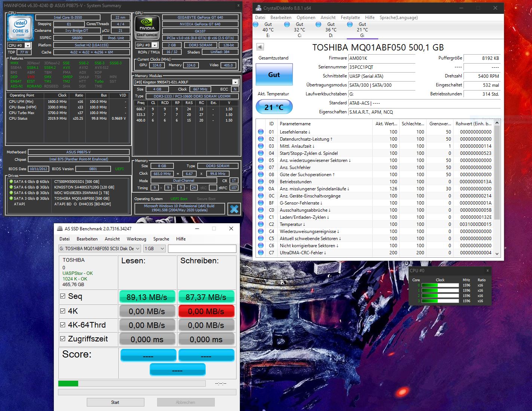Select drive C: status orb at 32 °C
This screenshot has height=411, width=532.
[287, 24]
